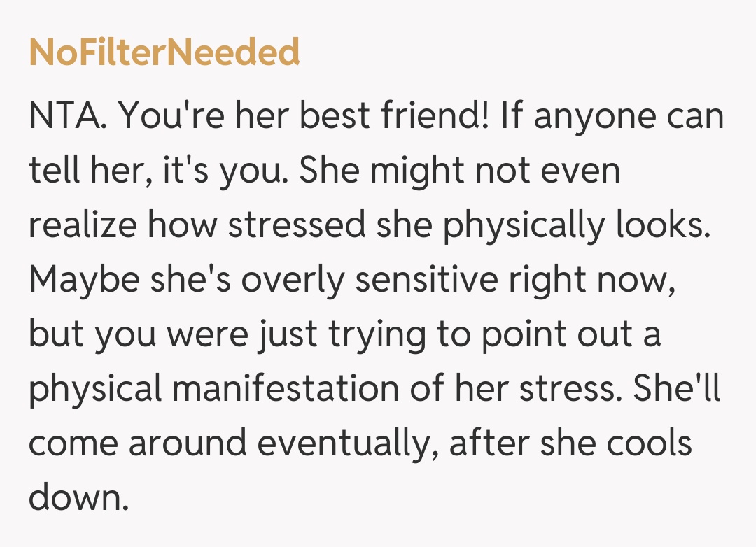Click the word "Maybe" starting the fourth line

pos(85,280)
